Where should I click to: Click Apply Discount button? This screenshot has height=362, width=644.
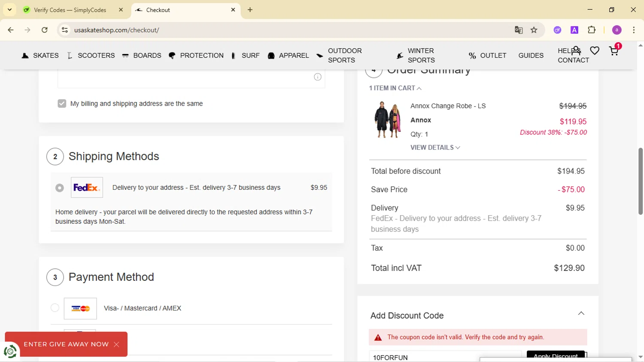coord(556,356)
